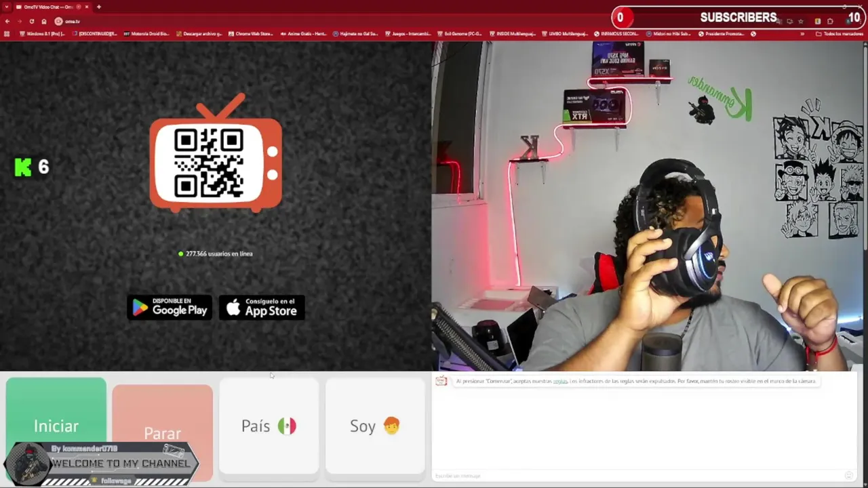Viewport: 868px width, 488px height.
Task: Open the Soy gender selector
Action: click(375, 426)
